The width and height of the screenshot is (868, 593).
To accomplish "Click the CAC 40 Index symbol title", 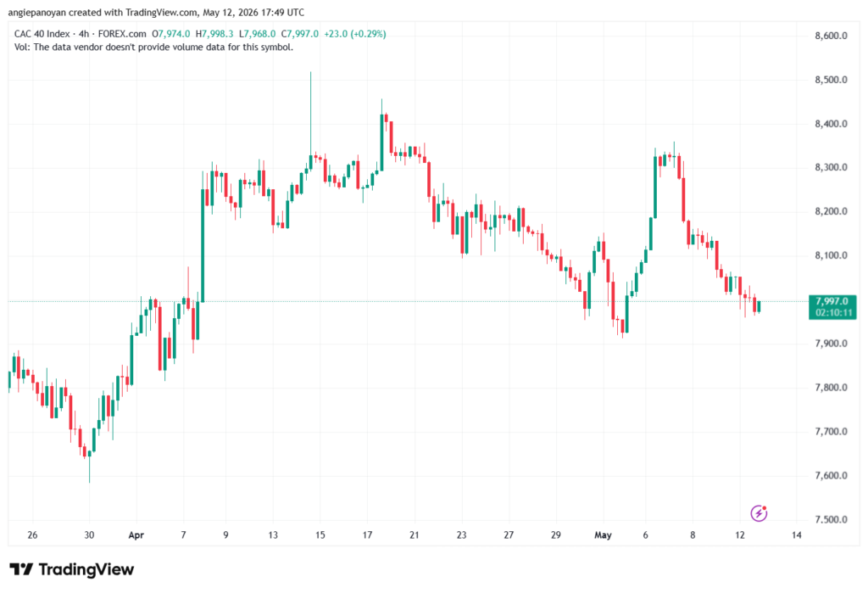I will click(42, 34).
